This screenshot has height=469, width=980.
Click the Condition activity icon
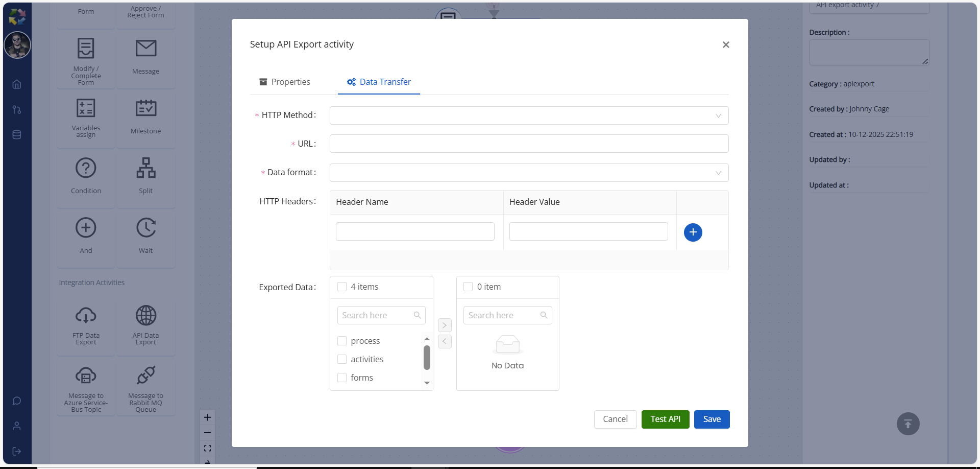[x=86, y=168]
